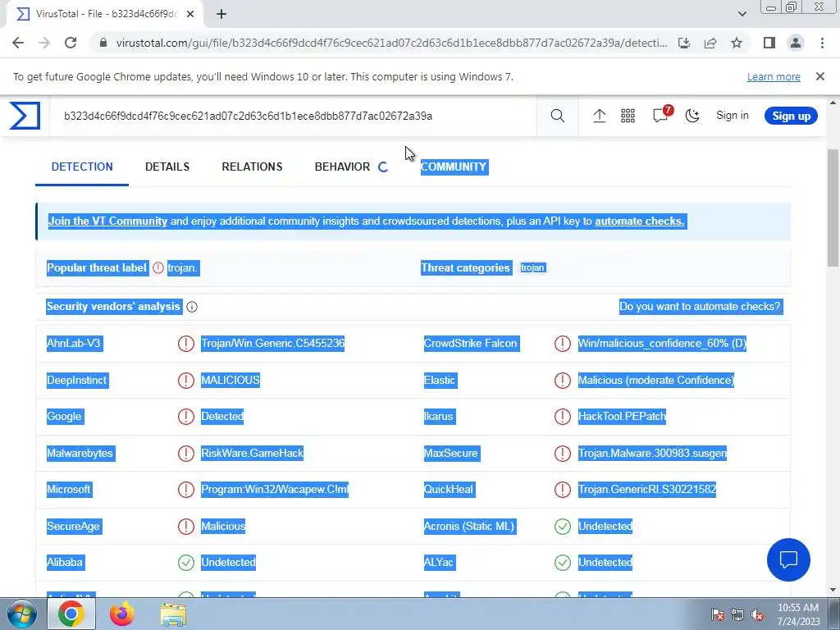Close the VirusTotal tab
The image size is (840, 630).
190,14
